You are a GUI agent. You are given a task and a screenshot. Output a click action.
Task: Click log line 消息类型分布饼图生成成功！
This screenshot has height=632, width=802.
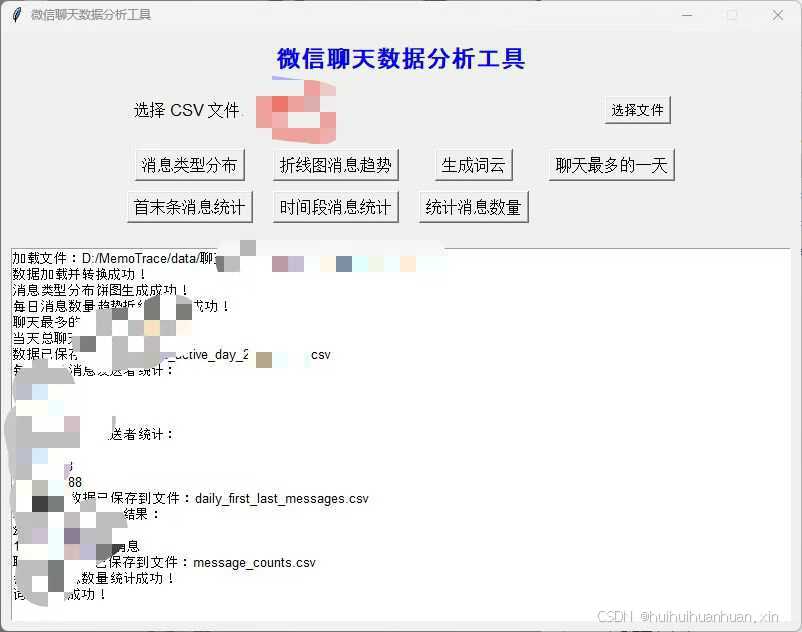click(x=100, y=290)
